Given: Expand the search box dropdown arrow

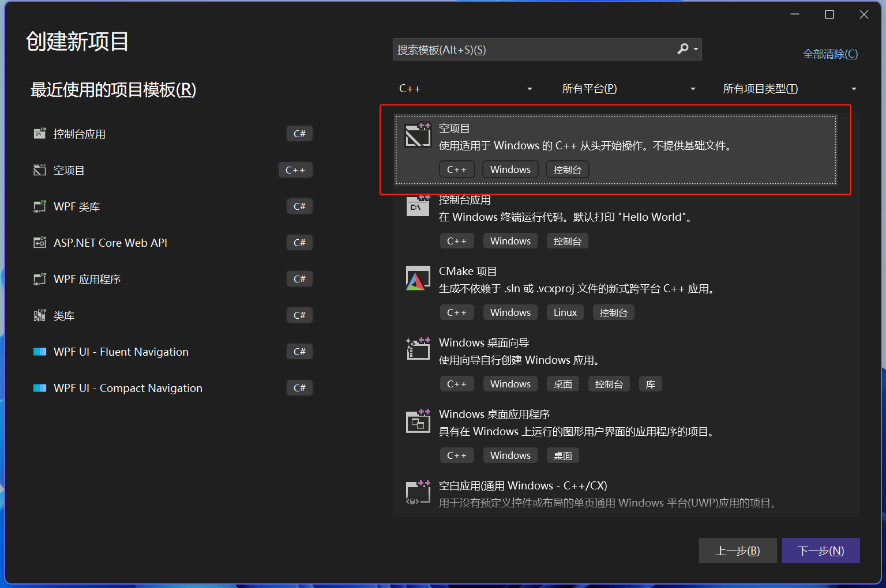Looking at the screenshot, I should point(696,50).
